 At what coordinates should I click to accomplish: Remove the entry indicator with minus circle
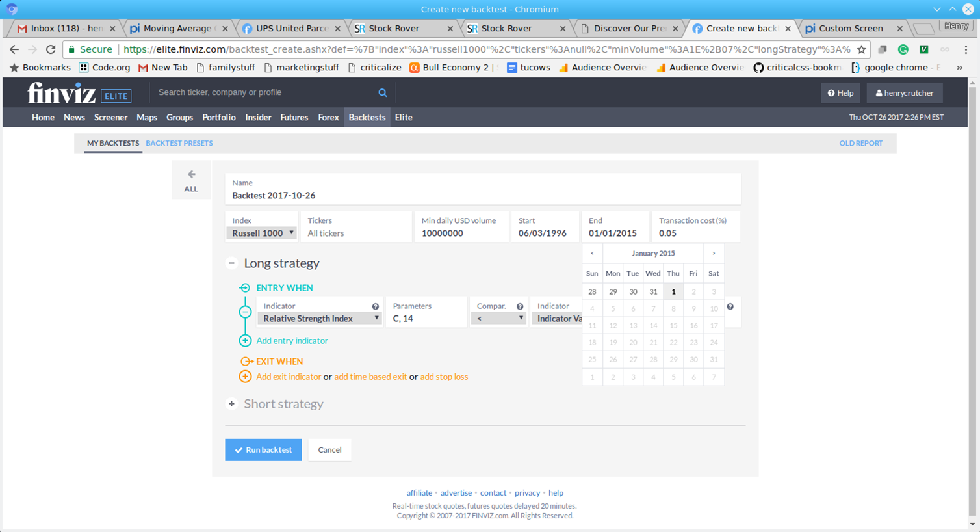(x=245, y=312)
